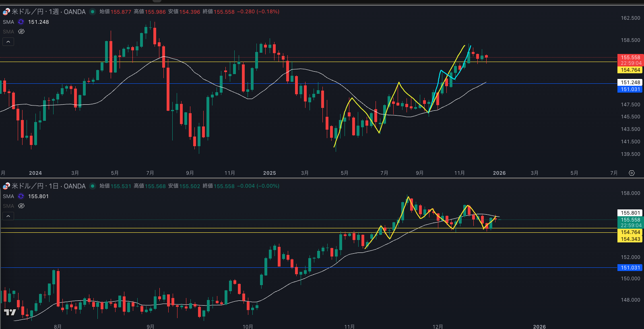
Task: Click green market status dot on daily chart
Action: (93, 186)
